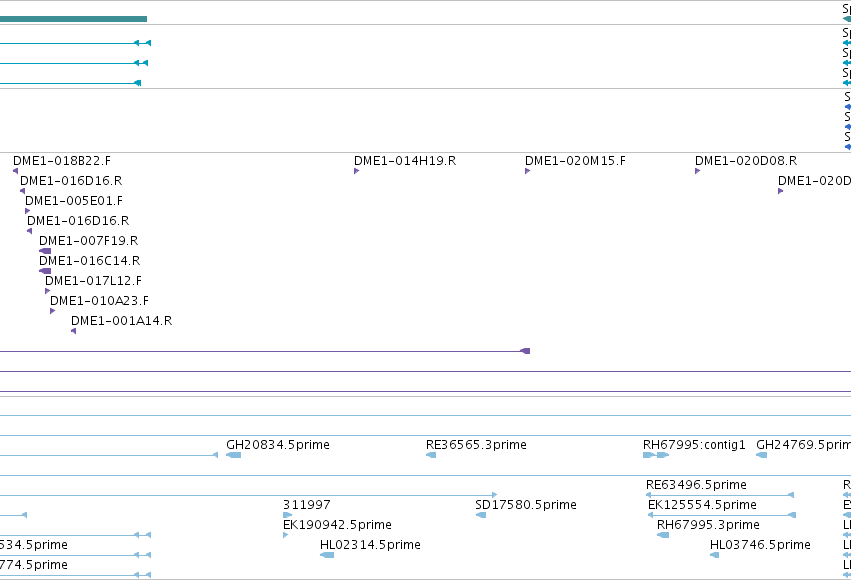851x580 pixels.
Task: Select the EK125554.5prime label
Action: point(702,505)
